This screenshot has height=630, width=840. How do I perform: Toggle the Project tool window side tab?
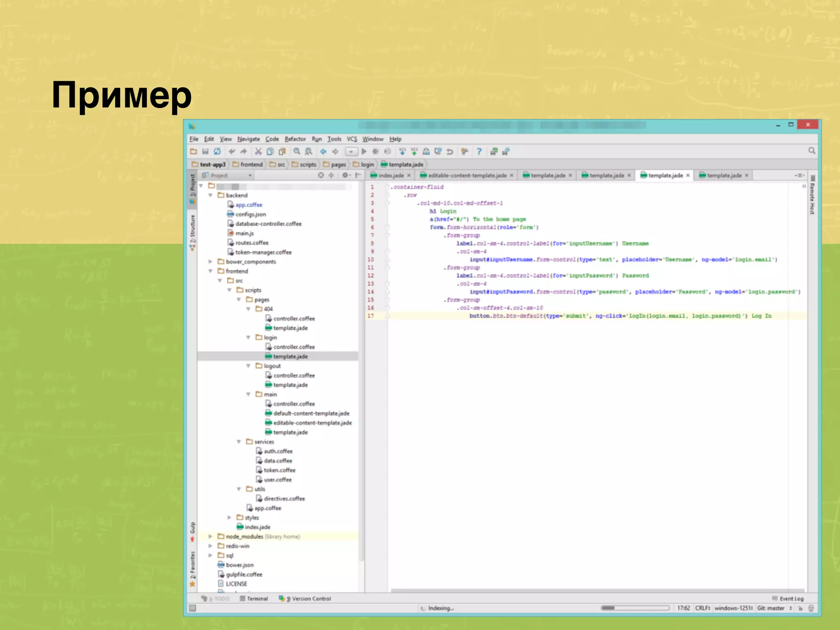tap(192, 189)
